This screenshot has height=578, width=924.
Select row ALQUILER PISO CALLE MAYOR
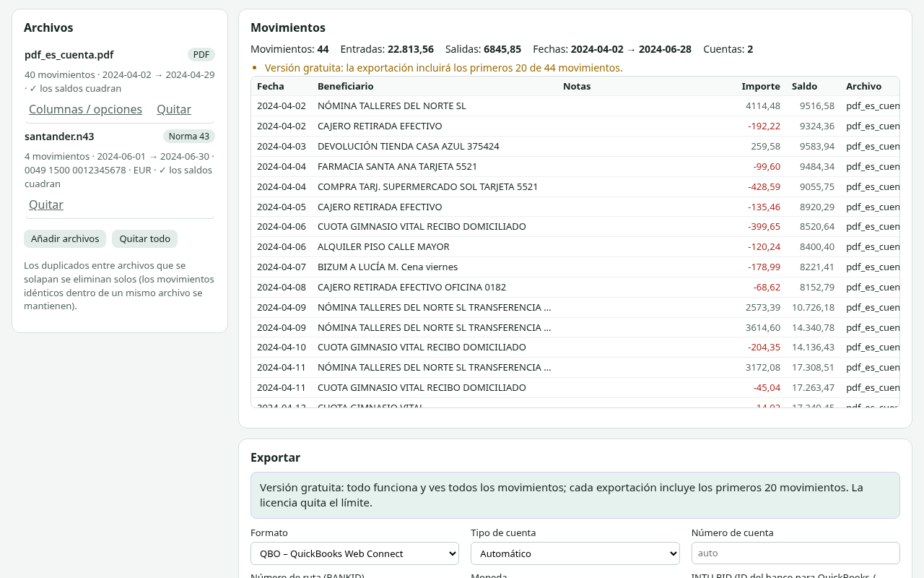point(575,246)
